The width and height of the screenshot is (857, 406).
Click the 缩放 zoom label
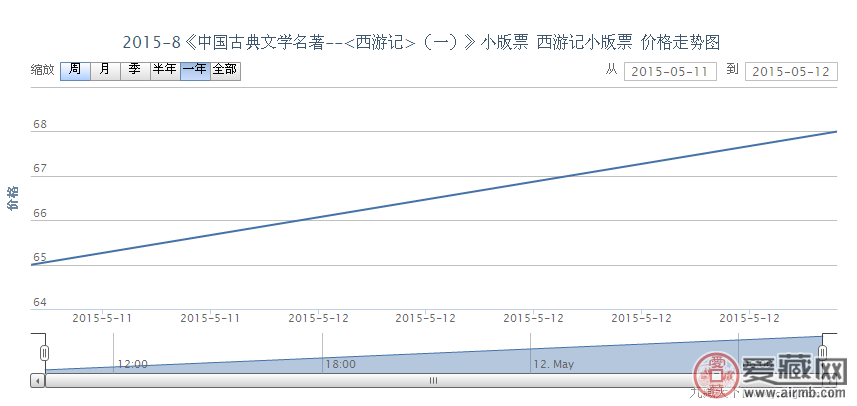point(42,70)
